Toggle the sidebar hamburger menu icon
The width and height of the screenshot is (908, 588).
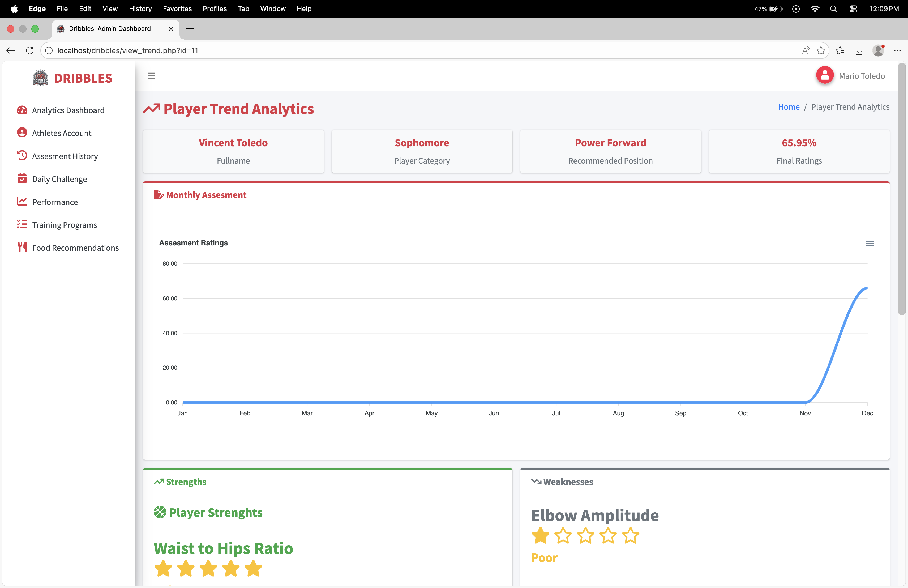151,76
